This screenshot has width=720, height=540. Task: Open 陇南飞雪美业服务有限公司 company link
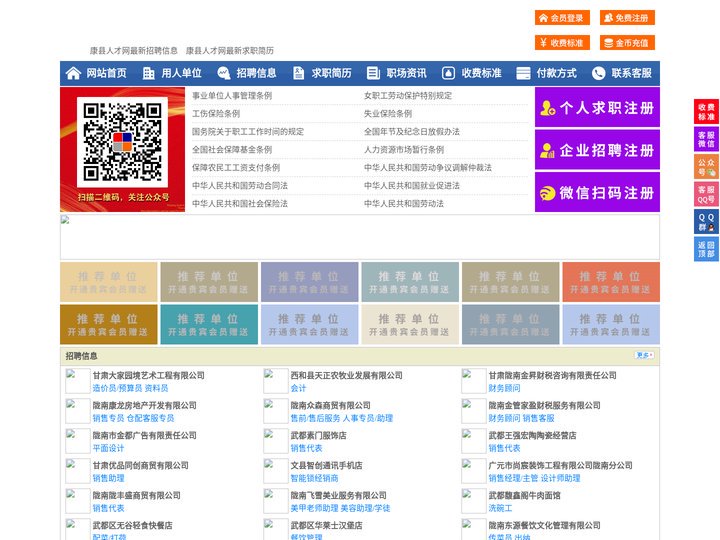tap(338, 495)
